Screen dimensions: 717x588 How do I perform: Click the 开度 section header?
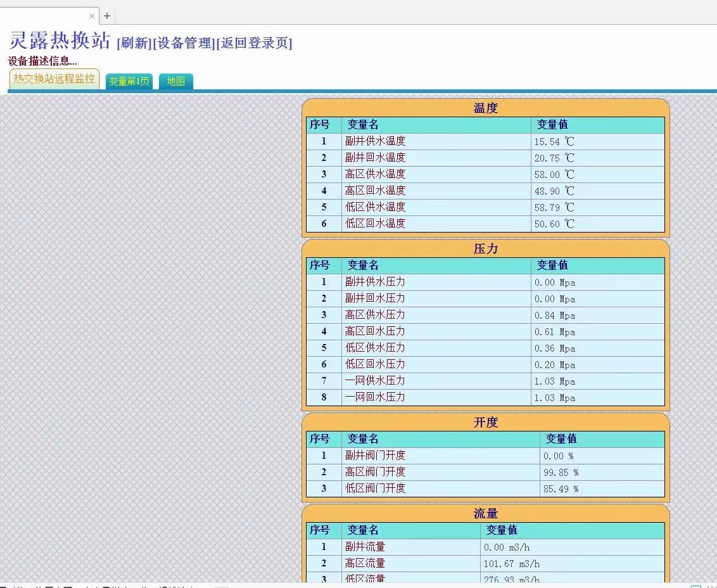coord(485,423)
